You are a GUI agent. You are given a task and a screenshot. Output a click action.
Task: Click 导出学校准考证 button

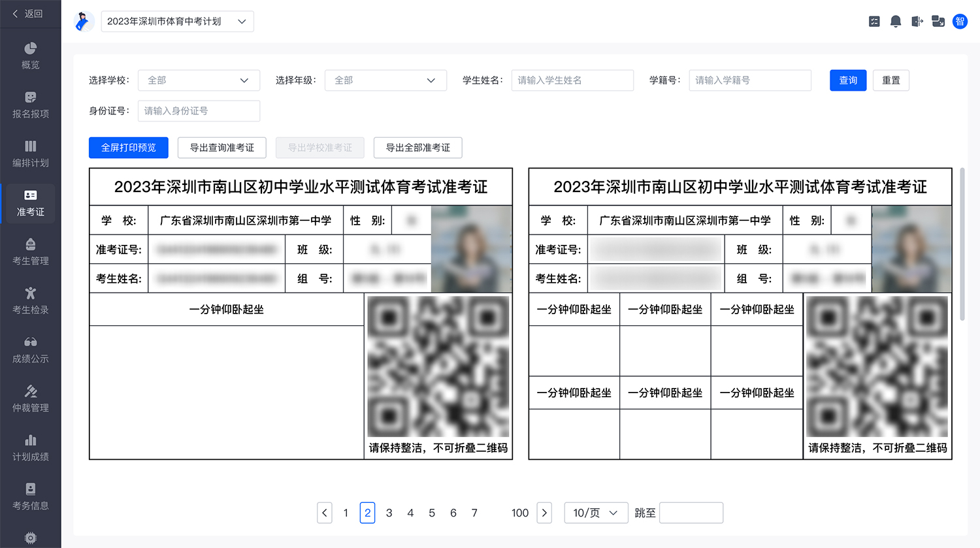(x=320, y=148)
